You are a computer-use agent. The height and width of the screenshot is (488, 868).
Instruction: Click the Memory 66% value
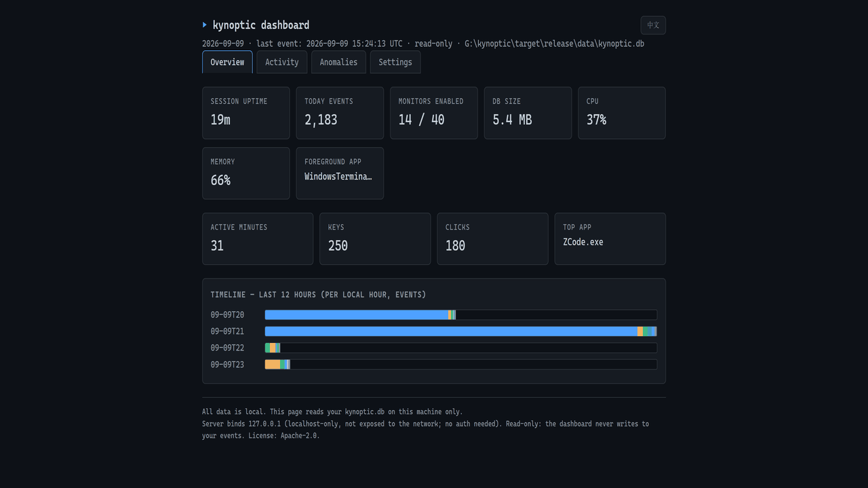[220, 180]
